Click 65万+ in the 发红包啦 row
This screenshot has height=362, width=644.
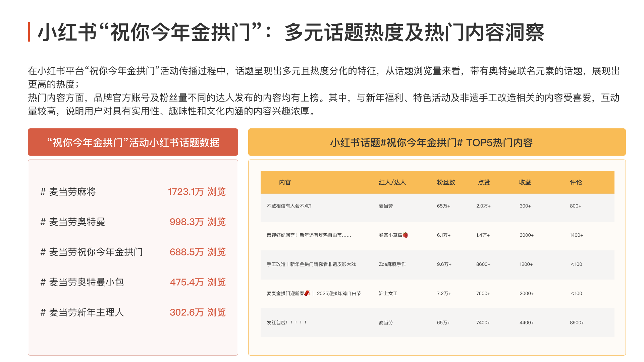coord(443,322)
